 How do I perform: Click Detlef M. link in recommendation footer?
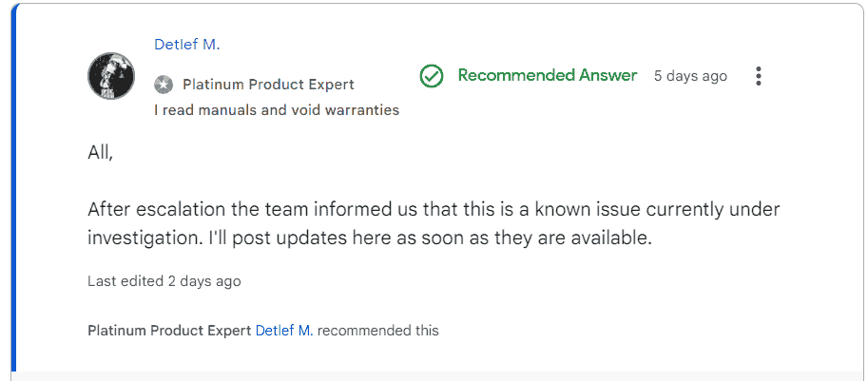coord(285,331)
